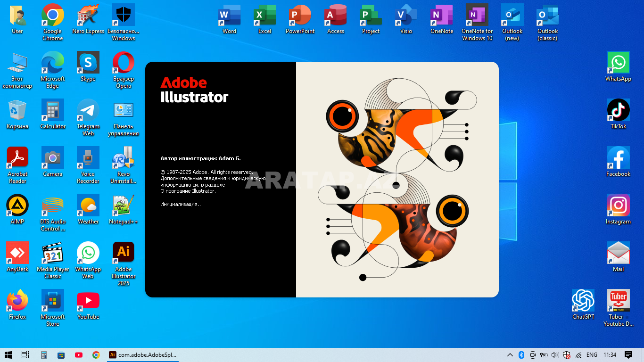Screen dimensions: 644x362
Task: Open the Windows Start menu
Action: (8, 355)
